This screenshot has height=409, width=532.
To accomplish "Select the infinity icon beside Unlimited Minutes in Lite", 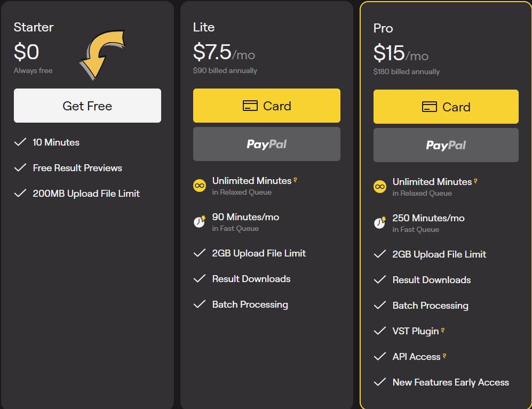I will click(x=200, y=185).
